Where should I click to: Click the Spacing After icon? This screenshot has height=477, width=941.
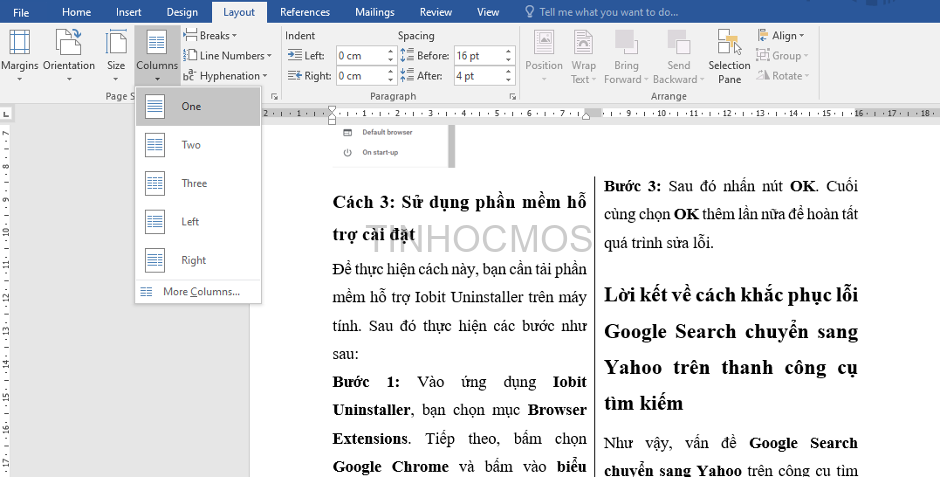[x=407, y=76]
